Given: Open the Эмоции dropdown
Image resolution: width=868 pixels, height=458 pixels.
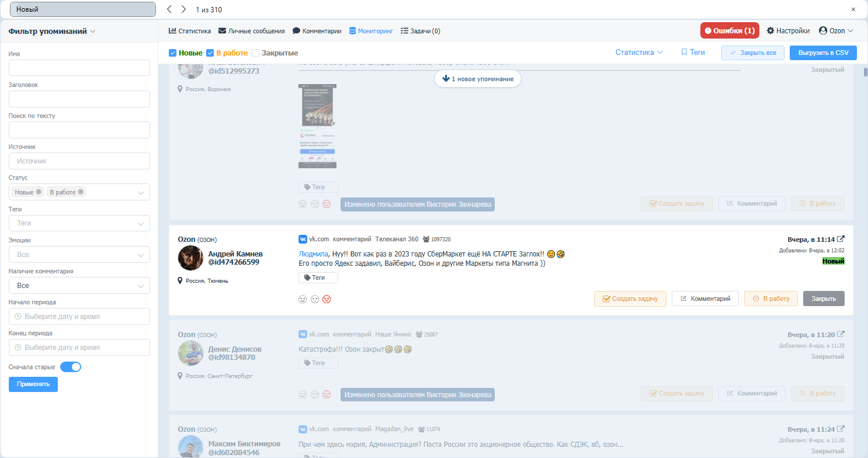Looking at the screenshot, I should pyautogui.click(x=79, y=255).
